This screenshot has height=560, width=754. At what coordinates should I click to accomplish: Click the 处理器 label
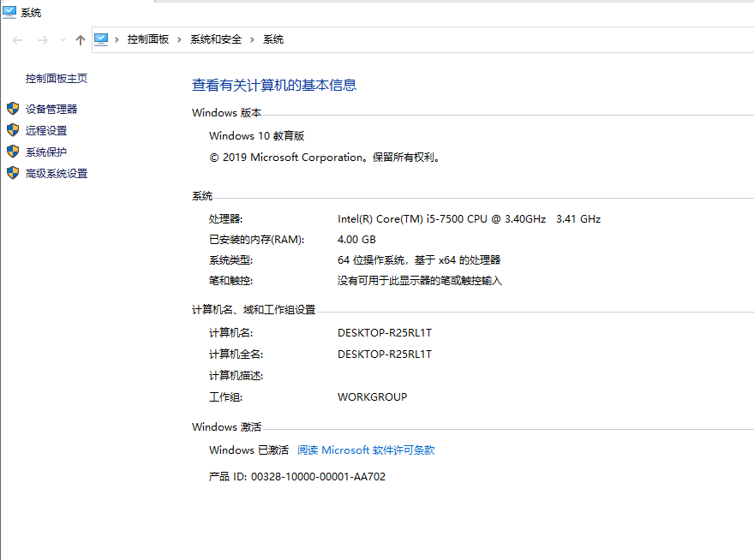225,219
